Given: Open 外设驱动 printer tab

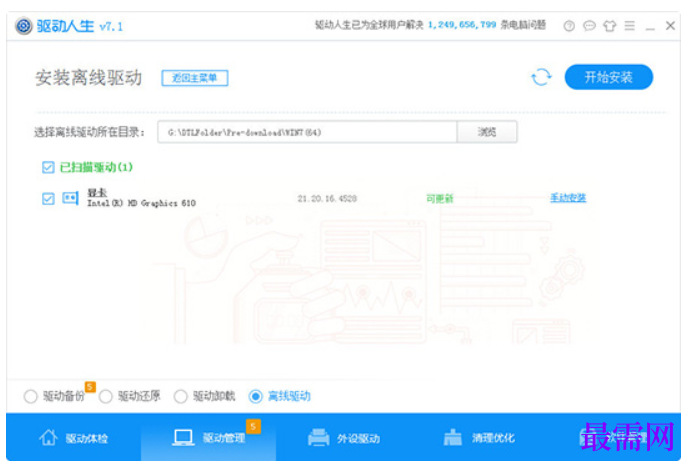Looking at the screenshot, I should click(344, 438).
